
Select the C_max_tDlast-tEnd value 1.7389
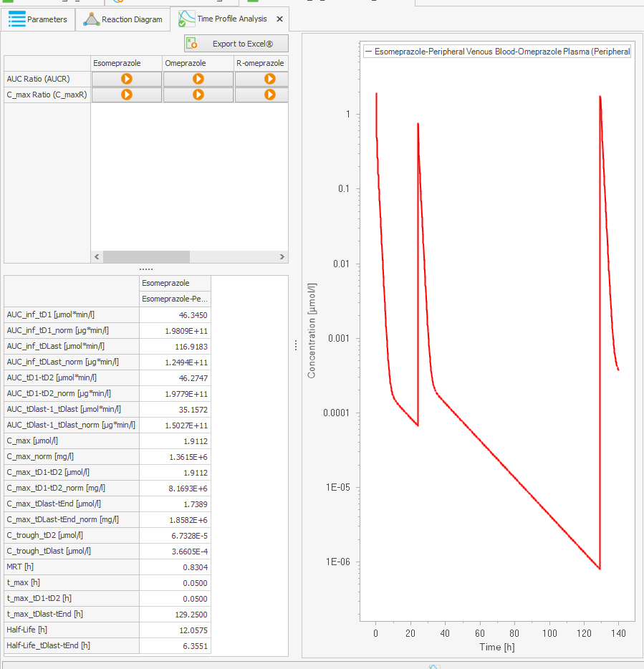tap(175, 505)
